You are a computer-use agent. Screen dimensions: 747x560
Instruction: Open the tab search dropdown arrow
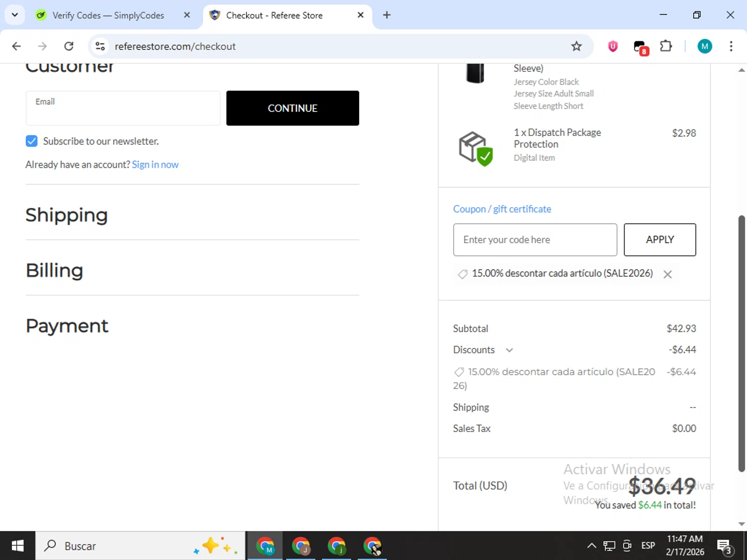(14, 15)
